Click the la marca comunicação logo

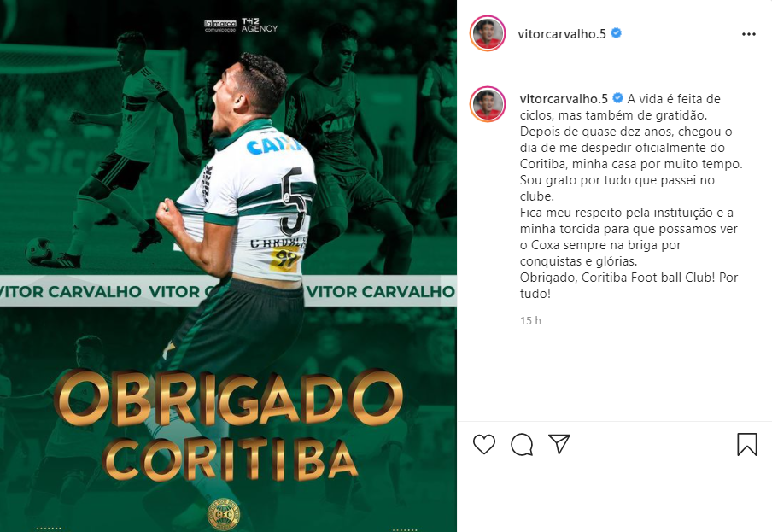coord(220,26)
